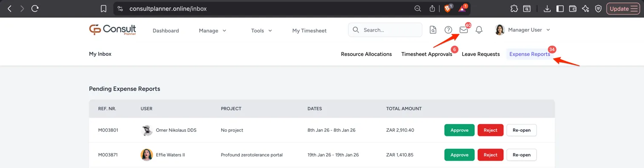The image size is (644, 168).
Task: Click the TOTAL AMOUNT column header
Action: point(404,109)
